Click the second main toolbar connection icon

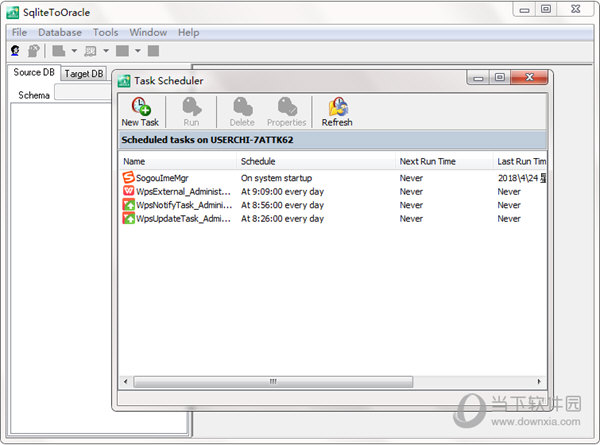pyautogui.click(x=34, y=51)
